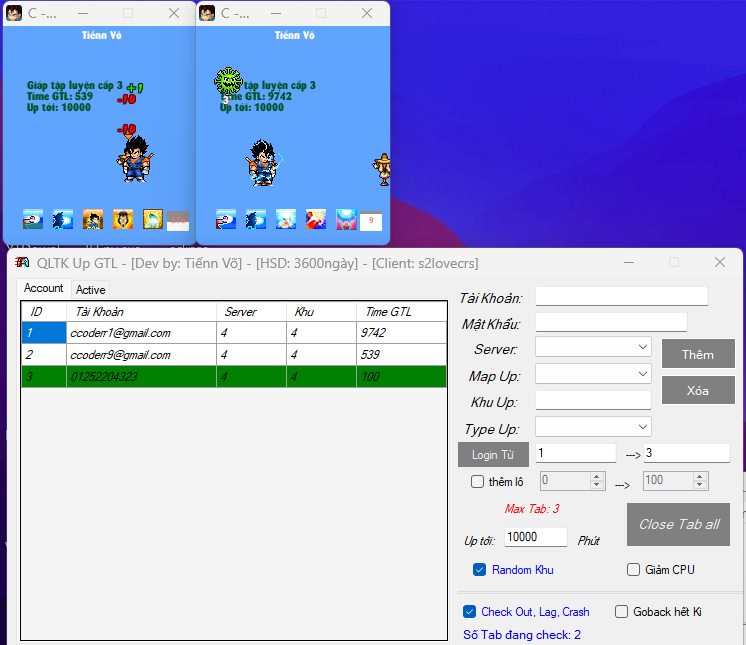
Task: Click the red burst skill in the GTL 9742 window
Action: click(x=316, y=219)
